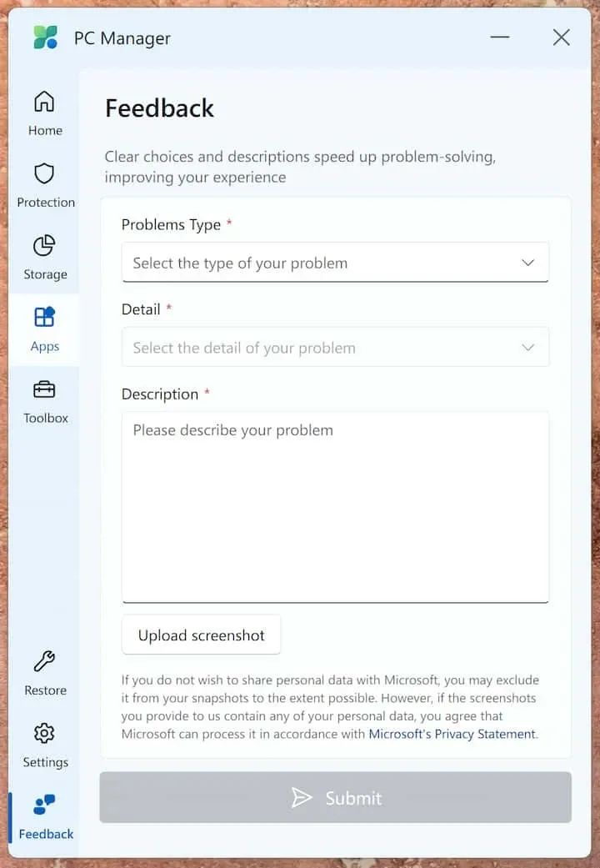Open the Settings gear icon
This screenshot has height=868, width=600.
44,733
